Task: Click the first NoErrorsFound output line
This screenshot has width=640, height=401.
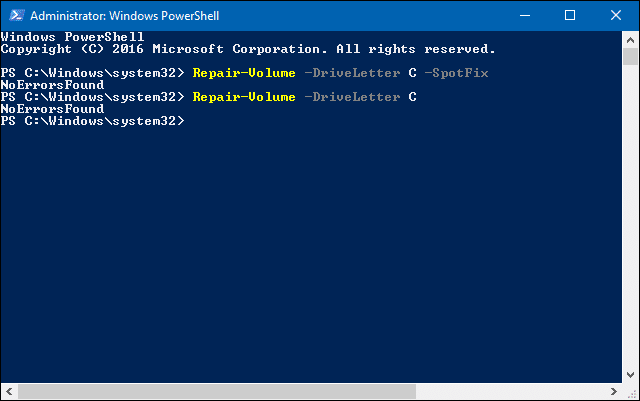Action: coord(52,85)
